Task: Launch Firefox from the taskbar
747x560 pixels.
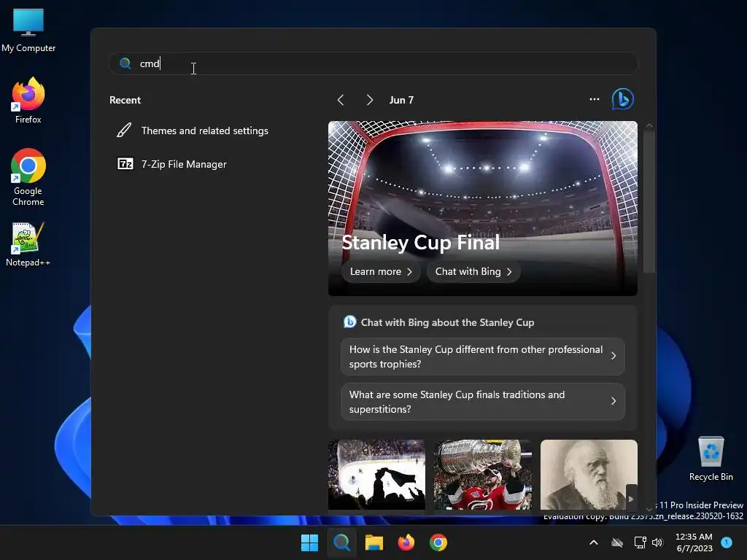Action: point(406,542)
